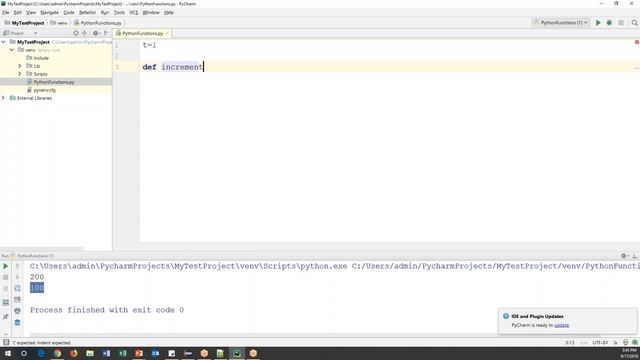Click the scroll-to-end icon in the Run panel
Viewport: 640px width, 360px height.
coord(17,300)
